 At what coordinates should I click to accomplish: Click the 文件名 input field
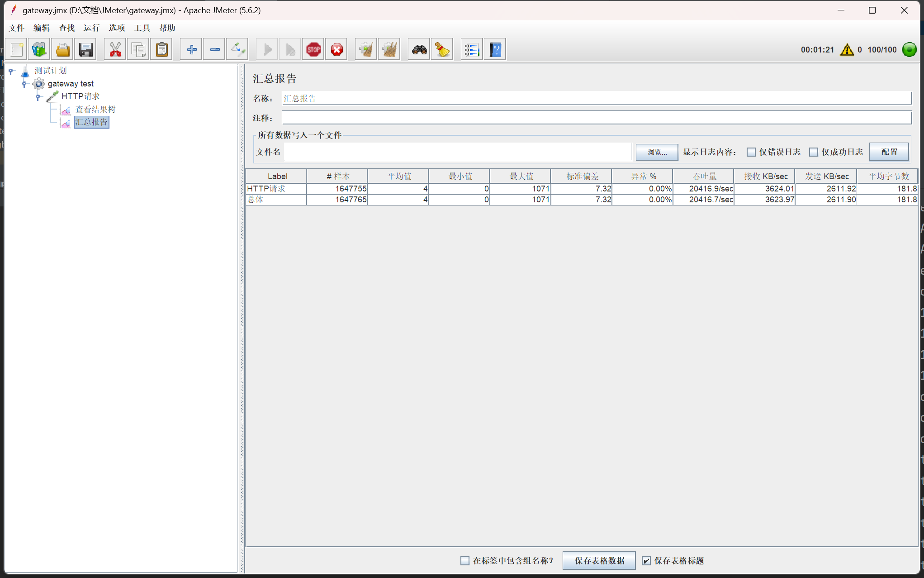pyautogui.click(x=457, y=152)
